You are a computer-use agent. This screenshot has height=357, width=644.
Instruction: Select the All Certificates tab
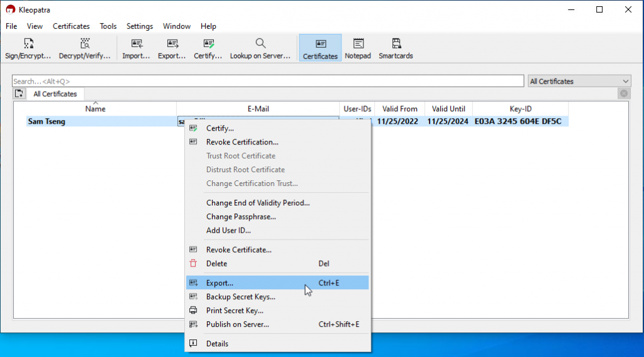(55, 94)
